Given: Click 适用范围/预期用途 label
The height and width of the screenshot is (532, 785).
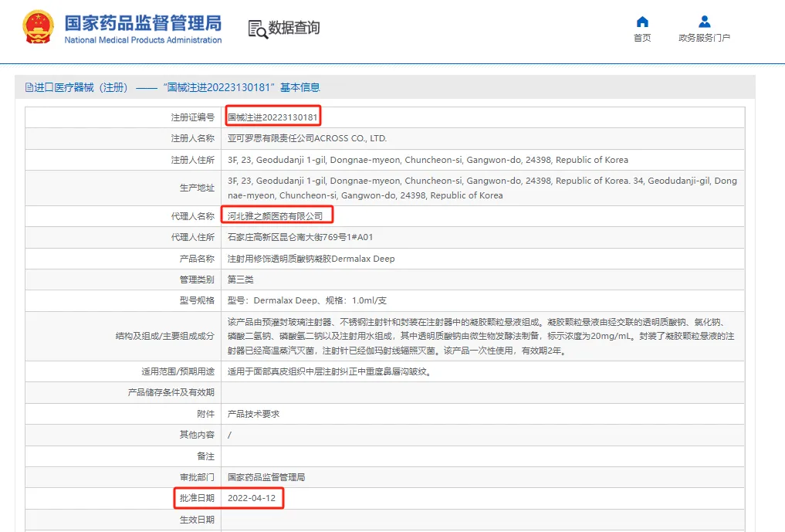Looking at the screenshot, I should click(x=178, y=371).
